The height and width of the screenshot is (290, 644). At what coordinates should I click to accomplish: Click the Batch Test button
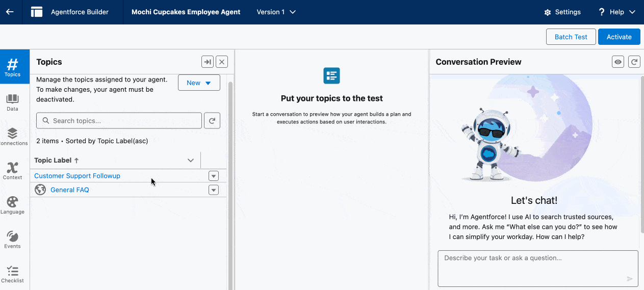571,37
